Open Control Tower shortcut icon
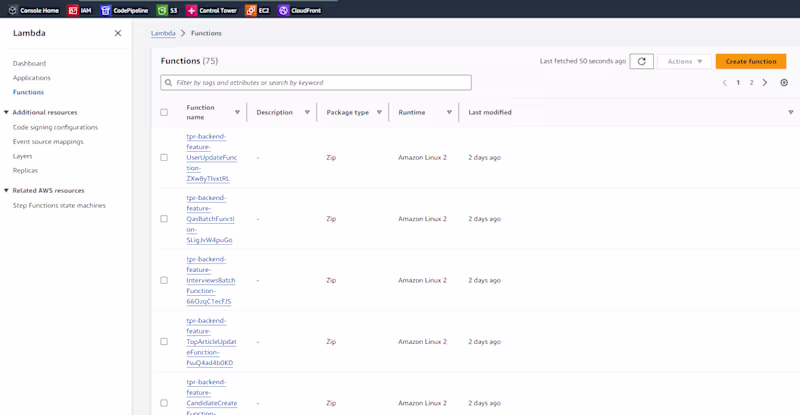Image resolution: width=800 pixels, height=415 pixels. [x=192, y=10]
